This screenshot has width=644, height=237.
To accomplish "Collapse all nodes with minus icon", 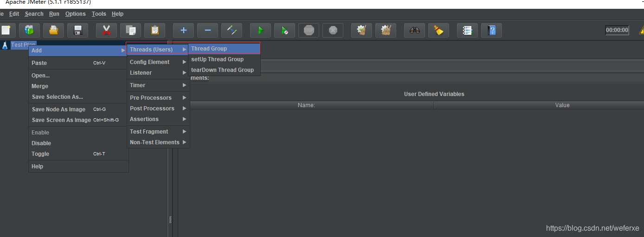I will click(x=208, y=31).
